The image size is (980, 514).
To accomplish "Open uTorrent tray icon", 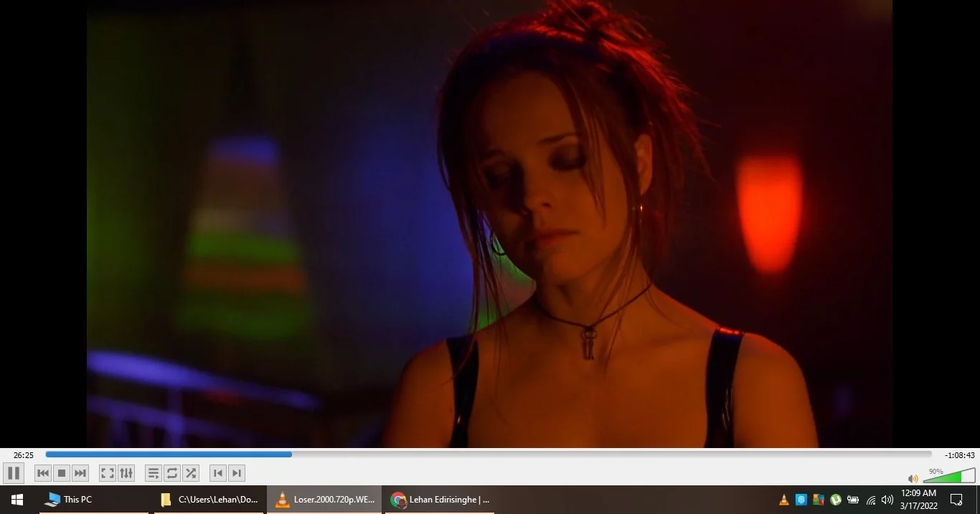I will pos(836,500).
